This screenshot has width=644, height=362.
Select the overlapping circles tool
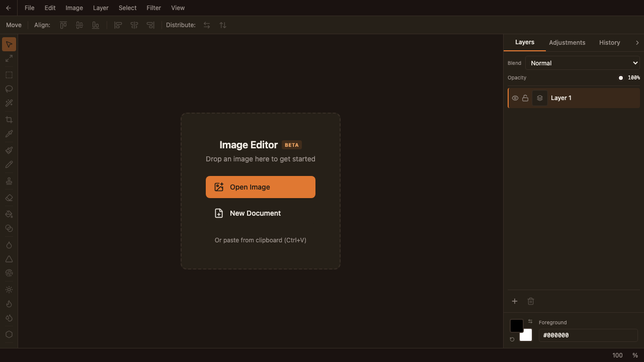9,228
